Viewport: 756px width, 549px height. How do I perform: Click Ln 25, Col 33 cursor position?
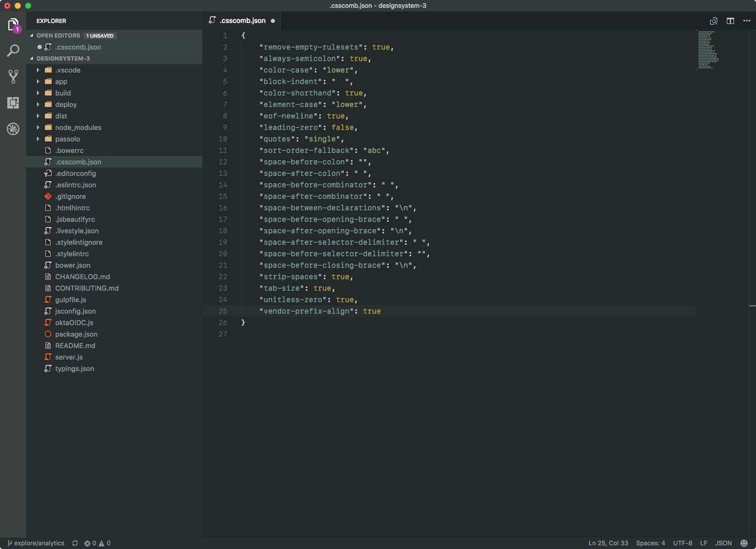(x=608, y=543)
